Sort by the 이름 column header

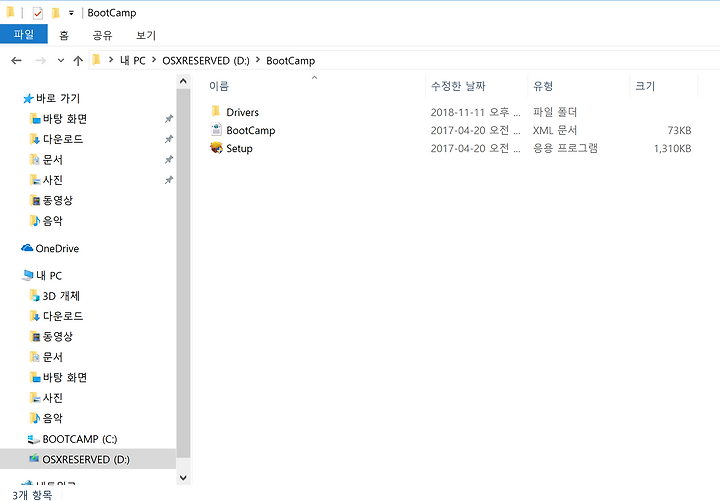click(x=219, y=86)
